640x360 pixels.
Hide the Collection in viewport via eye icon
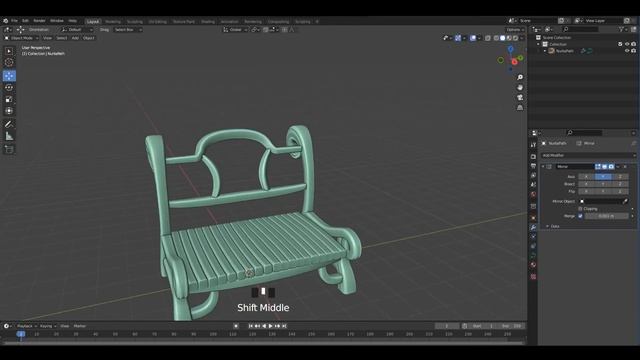click(627, 44)
